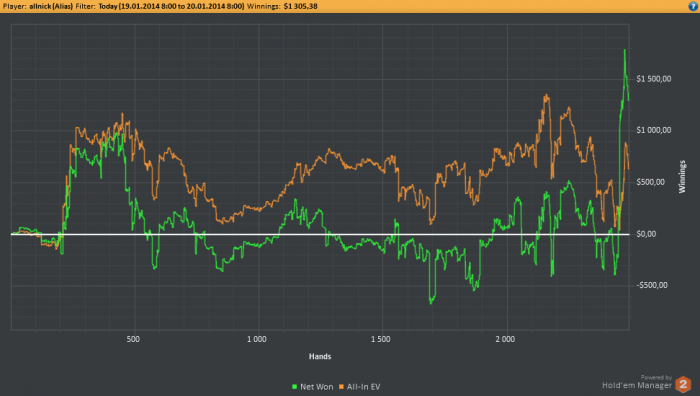Image resolution: width=700 pixels, height=396 pixels.
Task: Click the Winnings axis title
Action: [682, 177]
